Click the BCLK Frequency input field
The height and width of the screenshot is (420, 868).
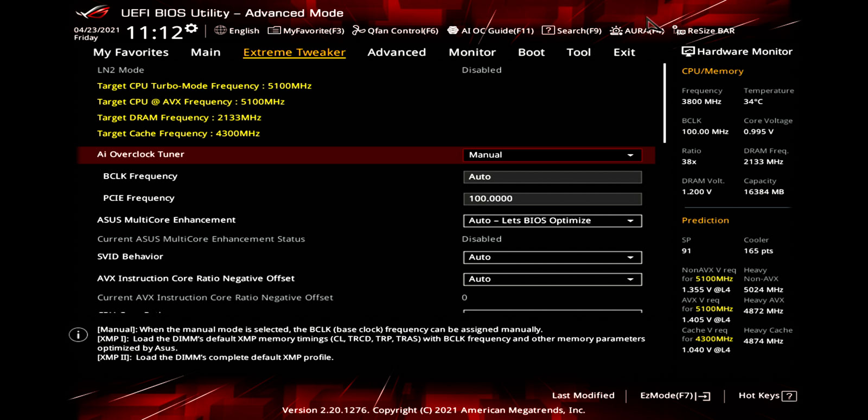[x=552, y=177]
